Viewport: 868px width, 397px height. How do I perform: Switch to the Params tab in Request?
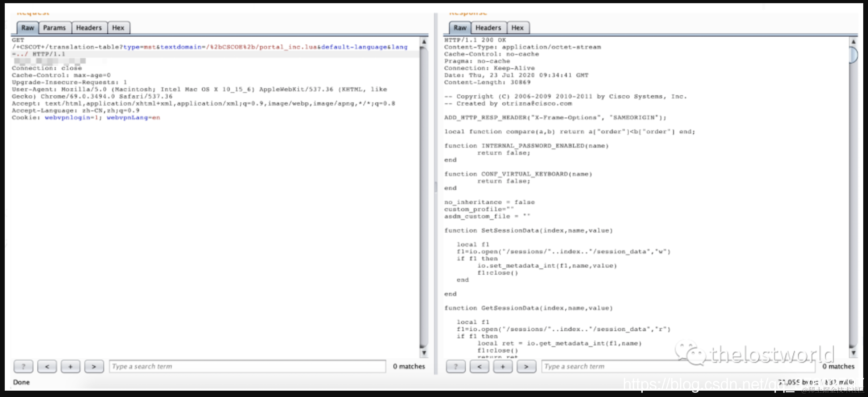[54, 28]
